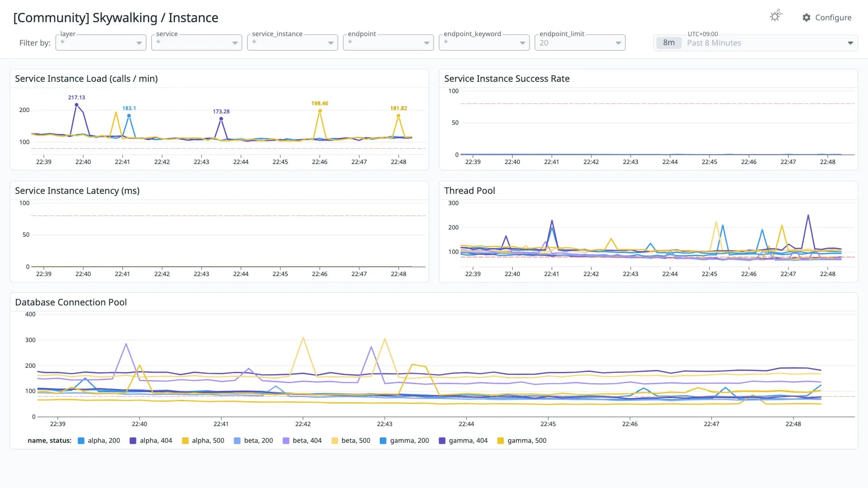Toggle the gamma, 200 legend entry

pos(404,441)
